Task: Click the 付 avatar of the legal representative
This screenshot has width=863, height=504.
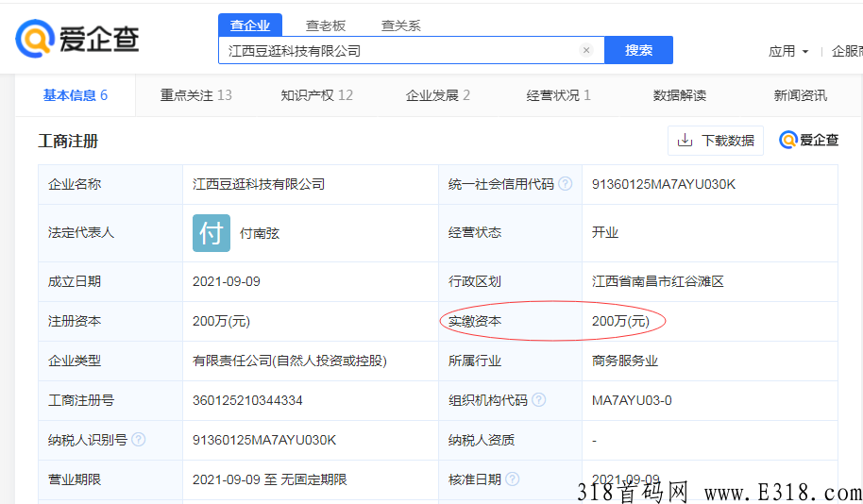Action: [x=212, y=233]
